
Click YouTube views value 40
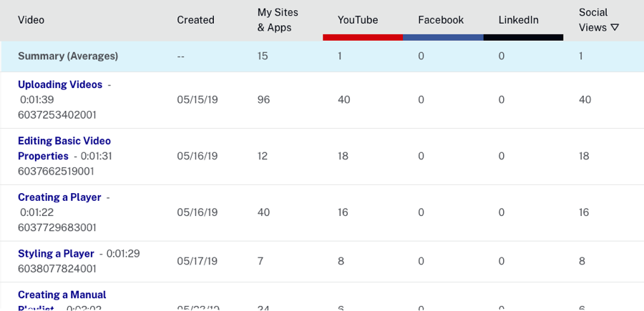pos(344,99)
